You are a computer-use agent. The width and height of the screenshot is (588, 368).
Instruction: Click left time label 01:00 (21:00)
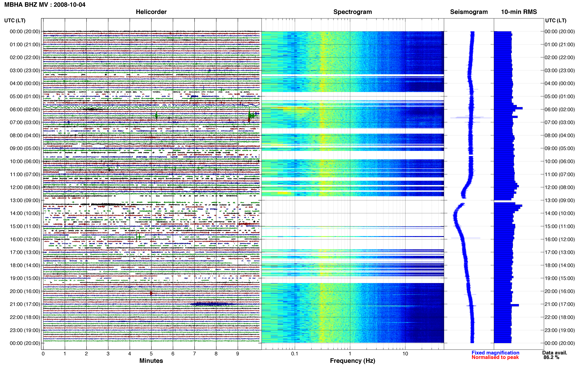click(25, 45)
